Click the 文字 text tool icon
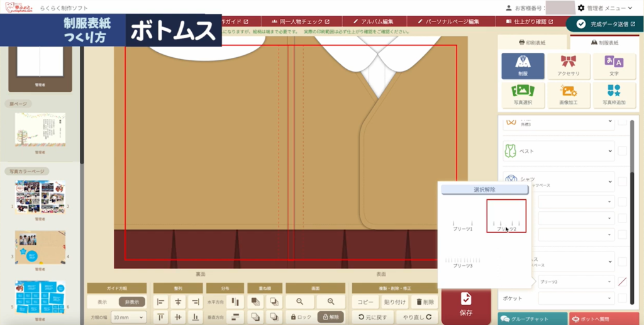The width and height of the screenshot is (644, 325). (x=614, y=66)
